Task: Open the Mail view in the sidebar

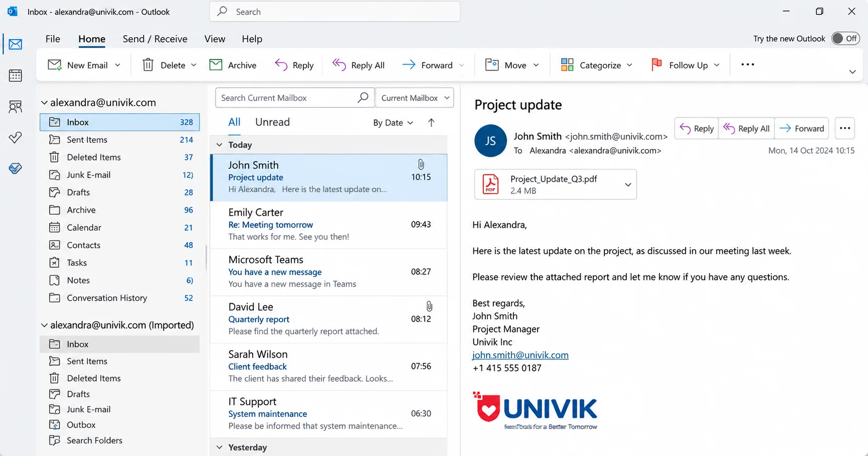Action: click(16, 44)
